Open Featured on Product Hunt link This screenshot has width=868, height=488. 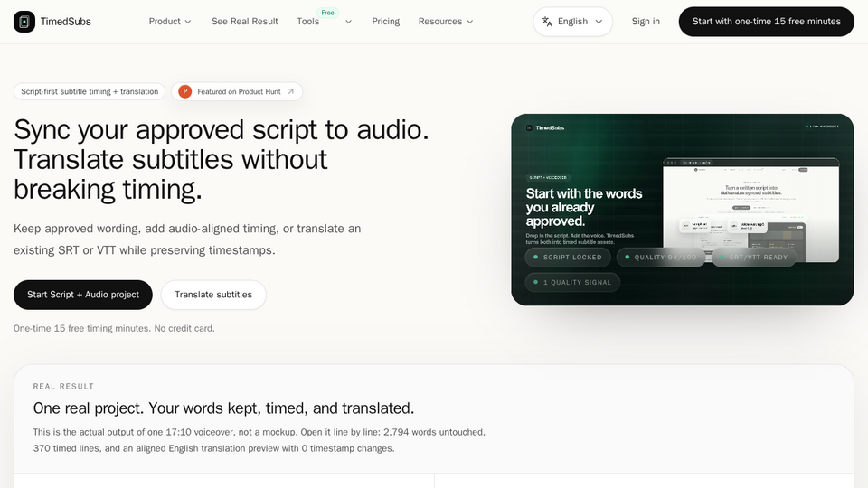(237, 92)
